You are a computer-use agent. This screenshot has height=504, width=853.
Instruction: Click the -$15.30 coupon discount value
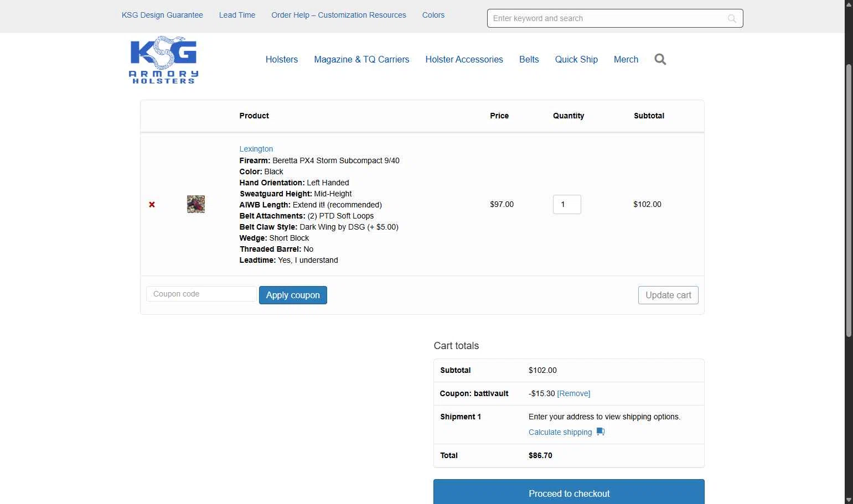(542, 393)
